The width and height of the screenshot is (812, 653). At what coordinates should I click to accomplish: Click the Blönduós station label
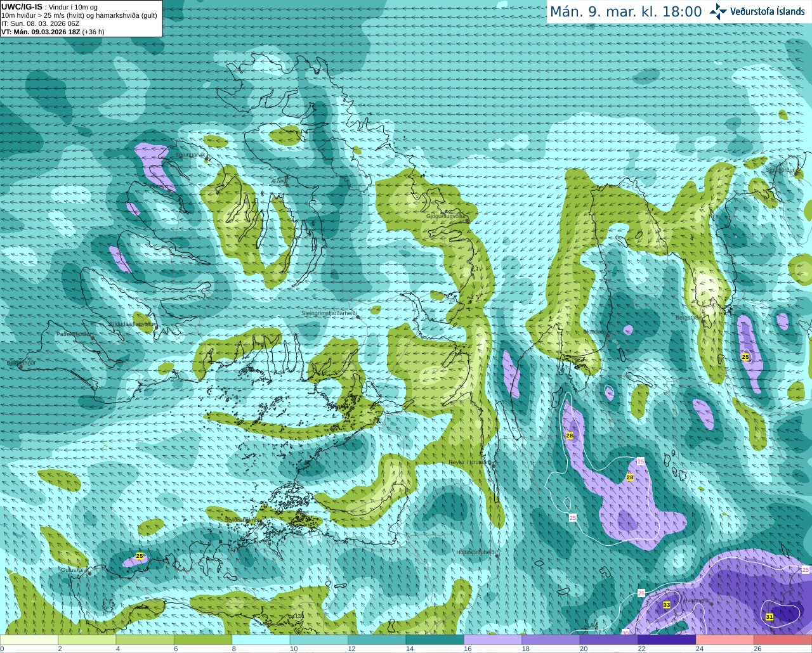pyautogui.click(x=594, y=332)
